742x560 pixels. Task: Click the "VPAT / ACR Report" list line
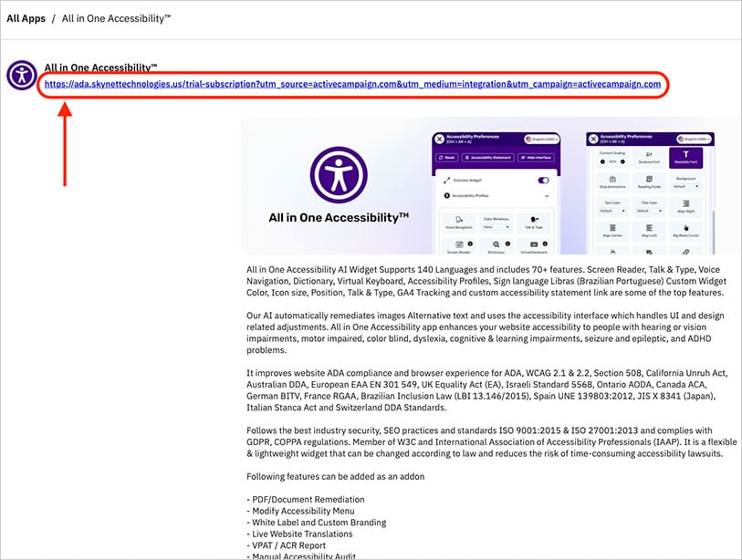pyautogui.click(x=287, y=545)
